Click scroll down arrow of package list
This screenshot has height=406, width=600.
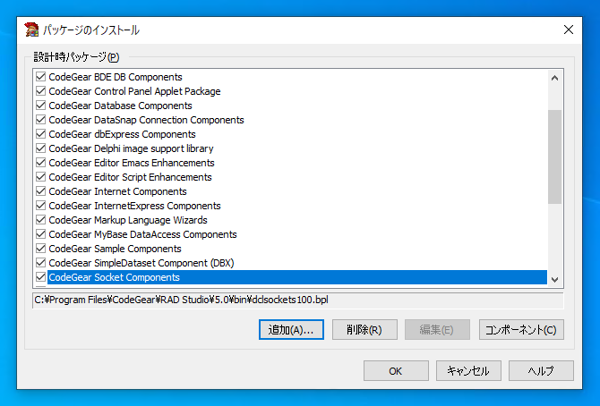554,280
